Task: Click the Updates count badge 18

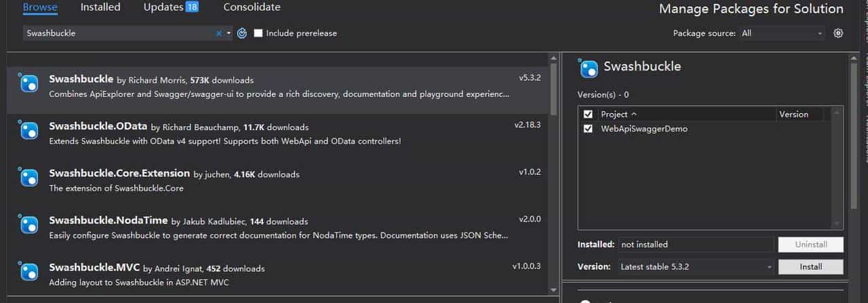Action: (x=192, y=7)
